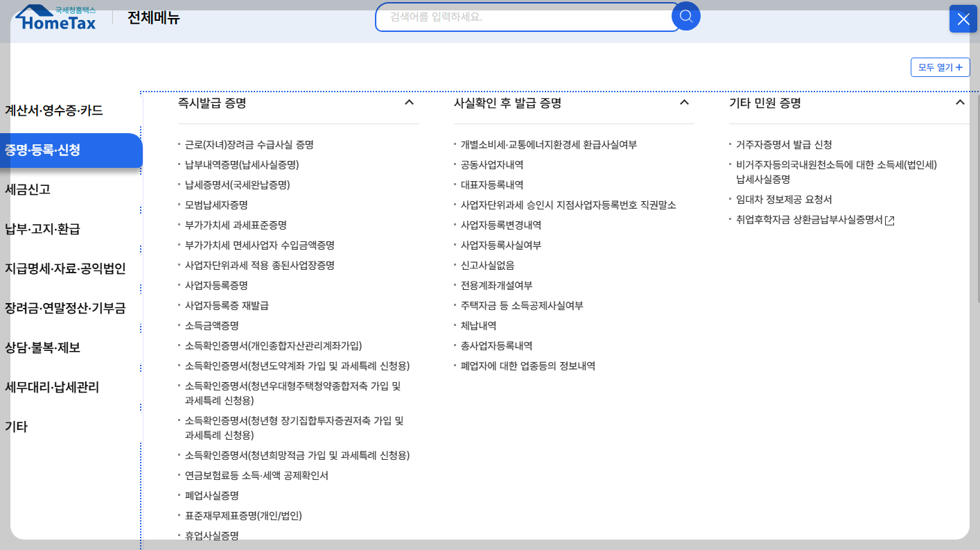
Task: Open the 사업자등록사실여부 link
Action: pyautogui.click(x=501, y=246)
